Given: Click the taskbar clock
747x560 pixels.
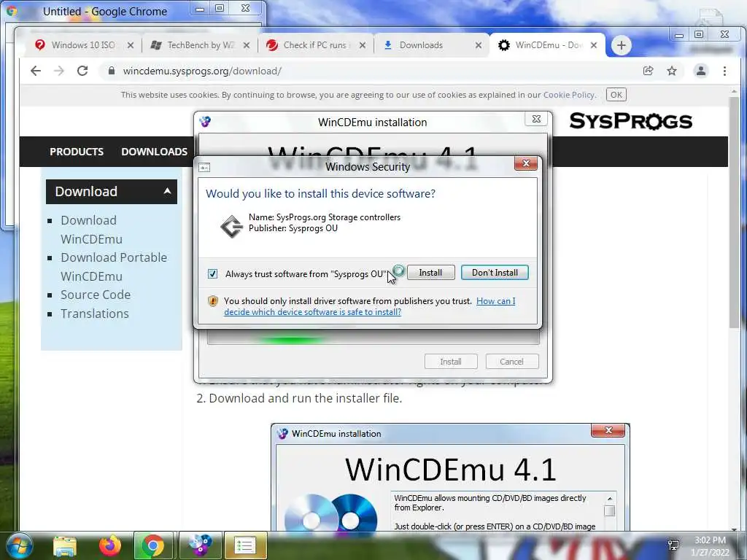Looking at the screenshot, I should (x=710, y=546).
